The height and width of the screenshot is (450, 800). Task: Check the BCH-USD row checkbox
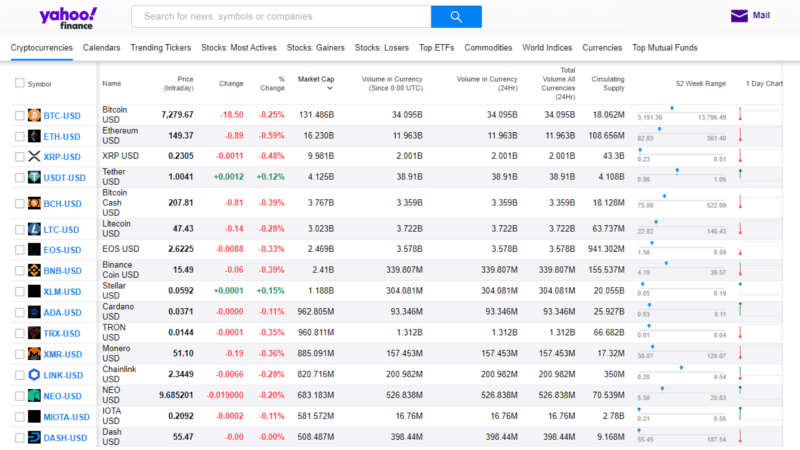(19, 204)
